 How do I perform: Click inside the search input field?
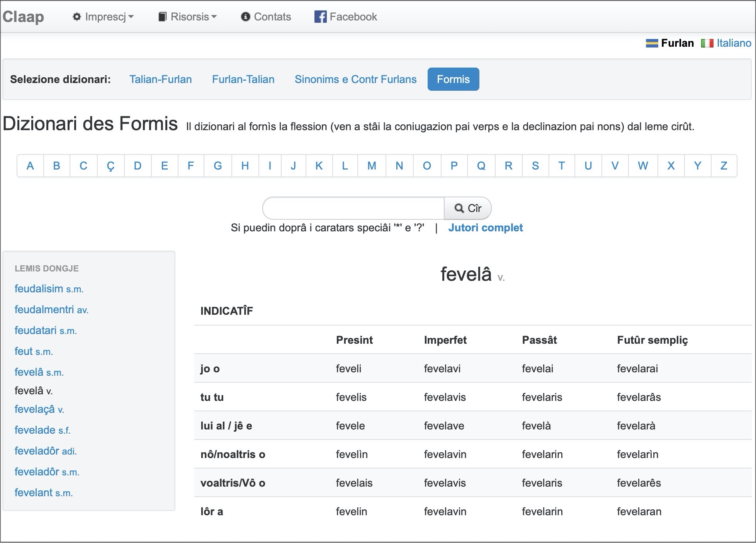[353, 208]
